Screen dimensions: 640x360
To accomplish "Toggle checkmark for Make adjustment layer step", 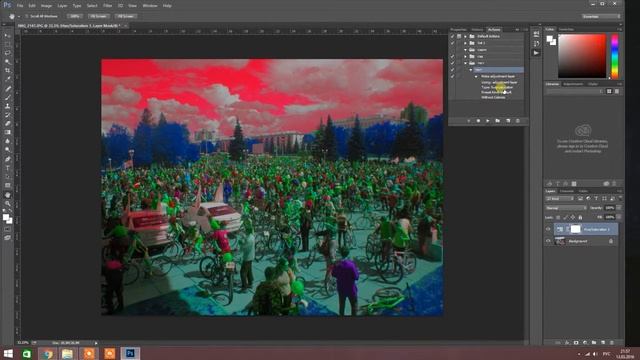I will coord(452,76).
